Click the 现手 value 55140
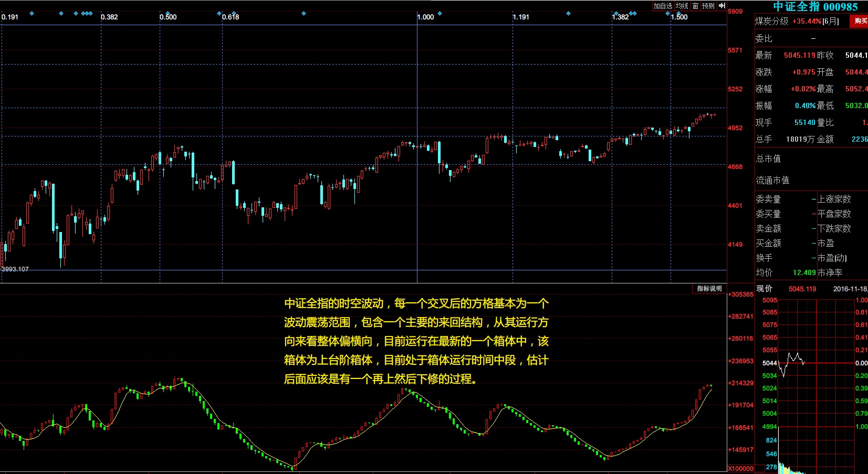The image size is (868, 474). click(805, 122)
